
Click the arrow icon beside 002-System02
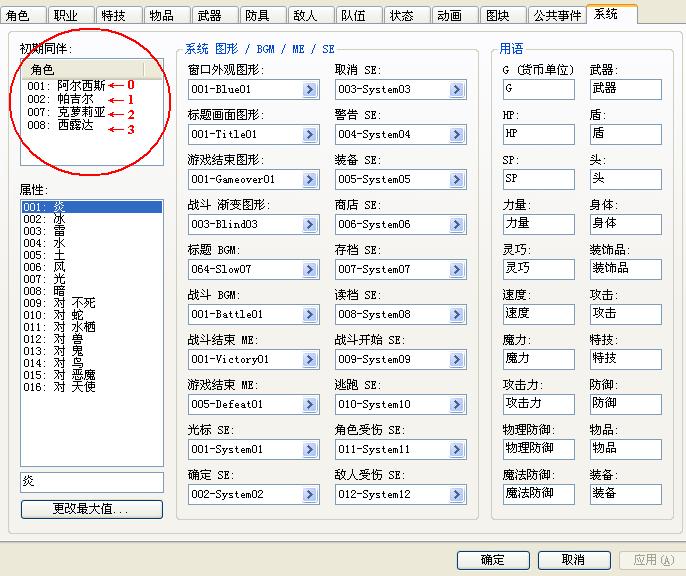310,495
